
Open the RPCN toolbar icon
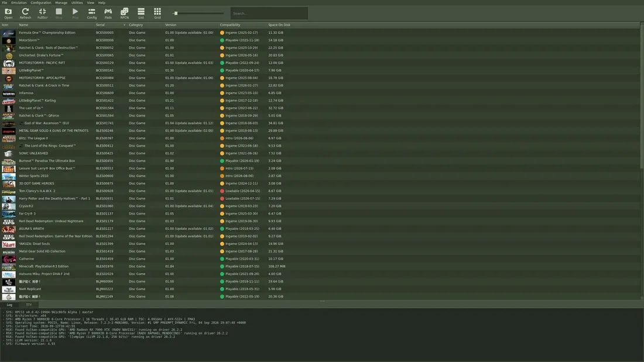point(125,13)
